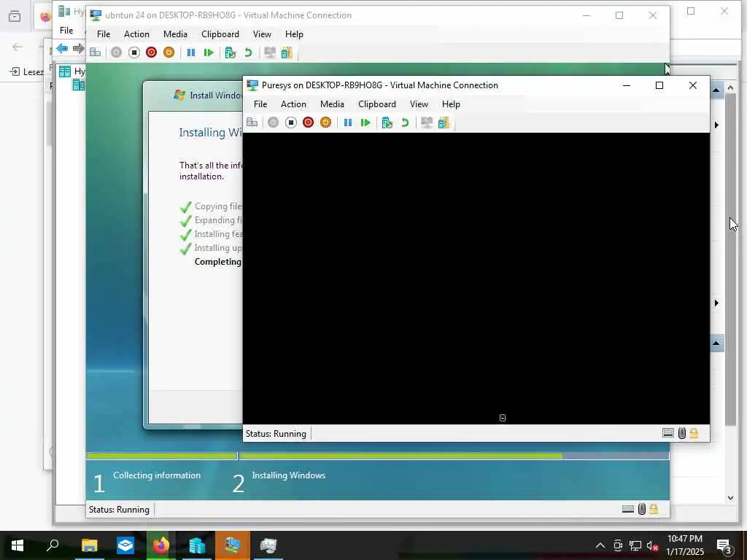Revert the Puresys VM to checkpoint
747x560 pixels.
tap(405, 122)
